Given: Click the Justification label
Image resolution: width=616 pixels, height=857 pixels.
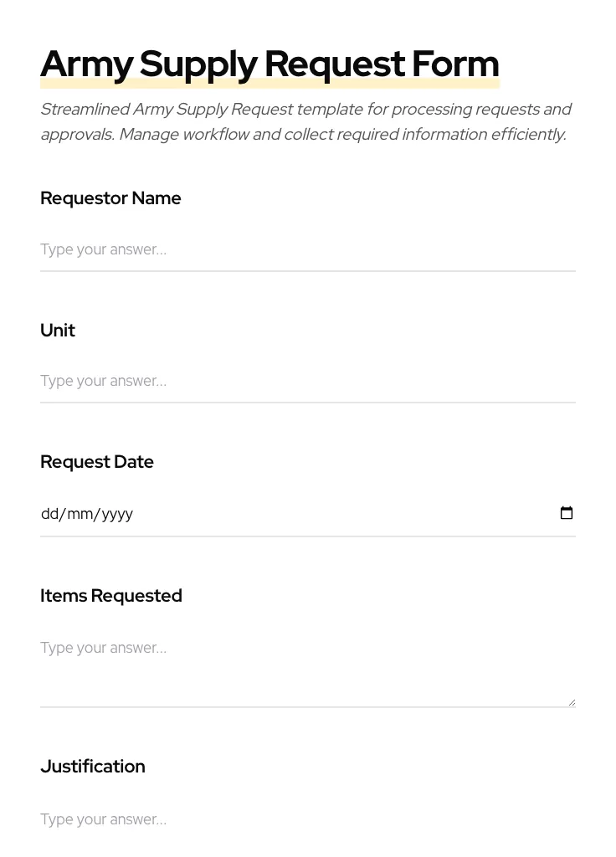Looking at the screenshot, I should tap(93, 767).
